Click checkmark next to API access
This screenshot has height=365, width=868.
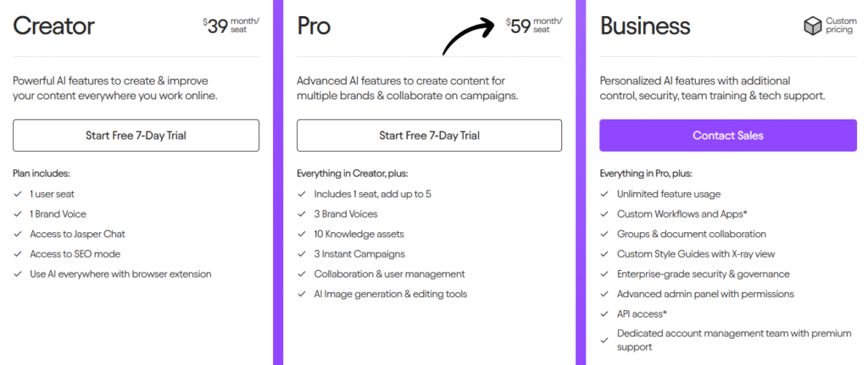(x=604, y=313)
